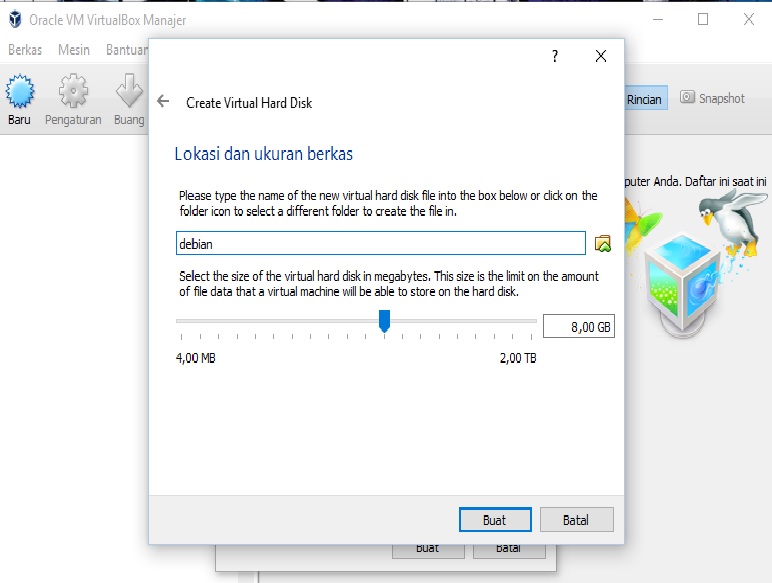Close the VirtualBox Manager window

click(748, 19)
